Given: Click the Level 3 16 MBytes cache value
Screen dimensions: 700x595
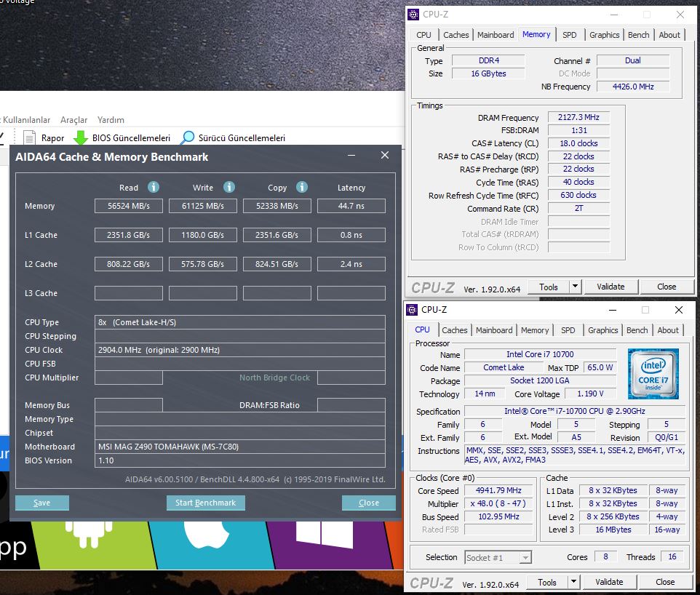Looking at the screenshot, I should (x=613, y=530).
